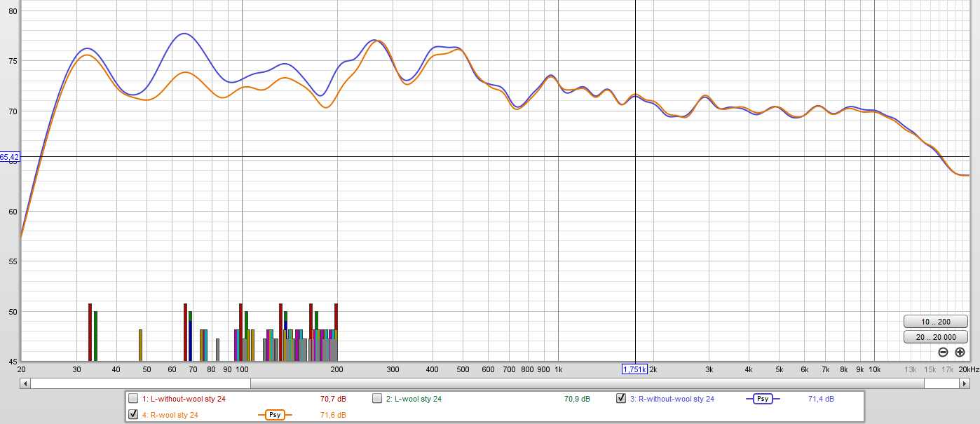Click the scrollbar right arrow
This screenshot has height=424, width=980.
[965, 383]
